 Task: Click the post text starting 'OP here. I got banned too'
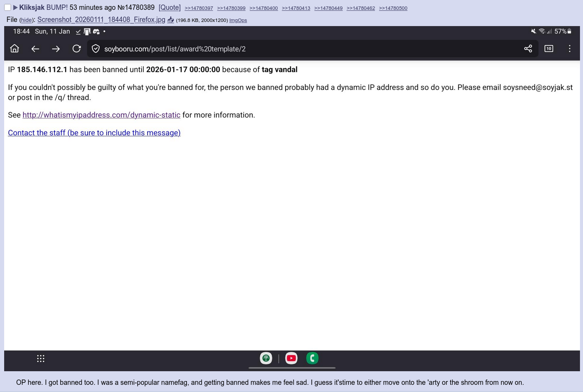tap(270, 383)
